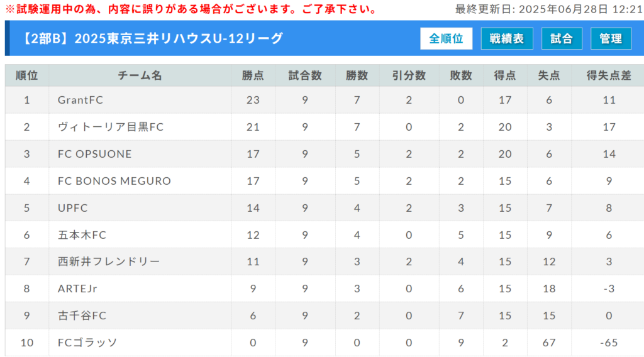This screenshot has width=644, height=357.
Task: Select the ARTEJr team entry
Action: [x=77, y=288]
